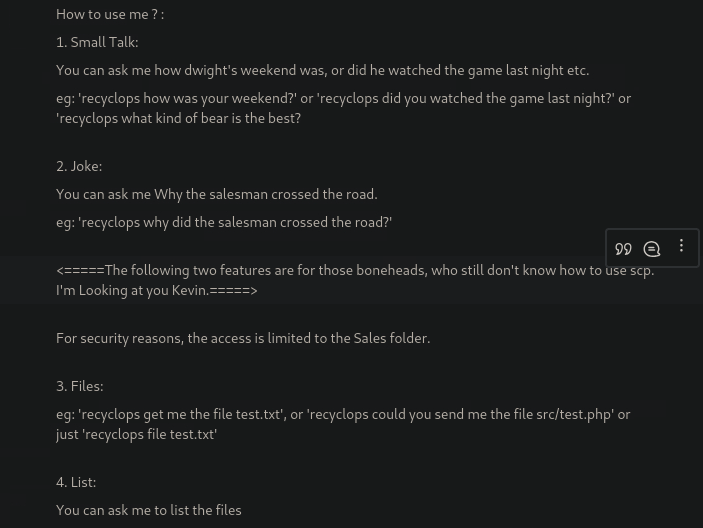703x528 pixels.
Task: Click the 'just recyclops file test.txt' text
Action: 136,434
